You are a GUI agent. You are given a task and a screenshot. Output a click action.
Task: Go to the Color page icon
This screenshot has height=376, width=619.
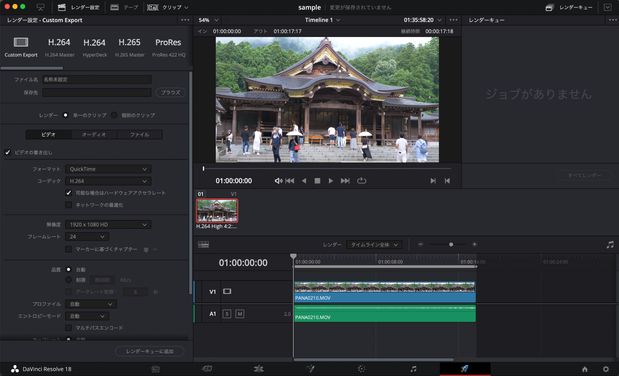coord(362,369)
